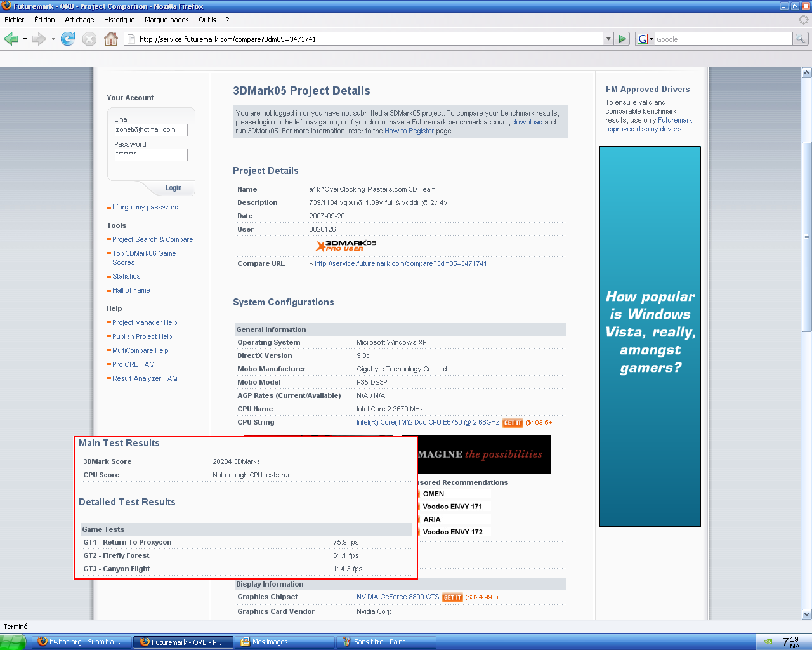Open the Fichier menu
Viewport: 812px width, 650px height.
coord(14,20)
